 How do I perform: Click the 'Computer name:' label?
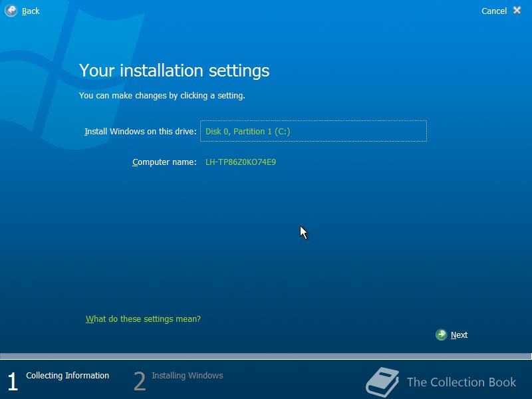164,162
